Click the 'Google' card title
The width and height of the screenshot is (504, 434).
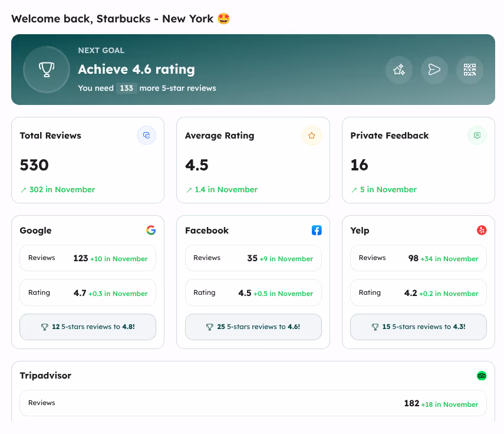pyautogui.click(x=36, y=231)
